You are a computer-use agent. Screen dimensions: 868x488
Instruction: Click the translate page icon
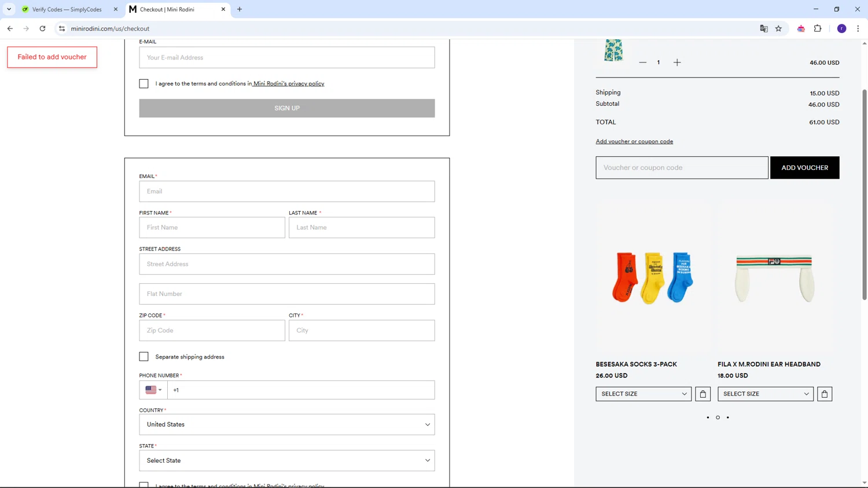(764, 28)
